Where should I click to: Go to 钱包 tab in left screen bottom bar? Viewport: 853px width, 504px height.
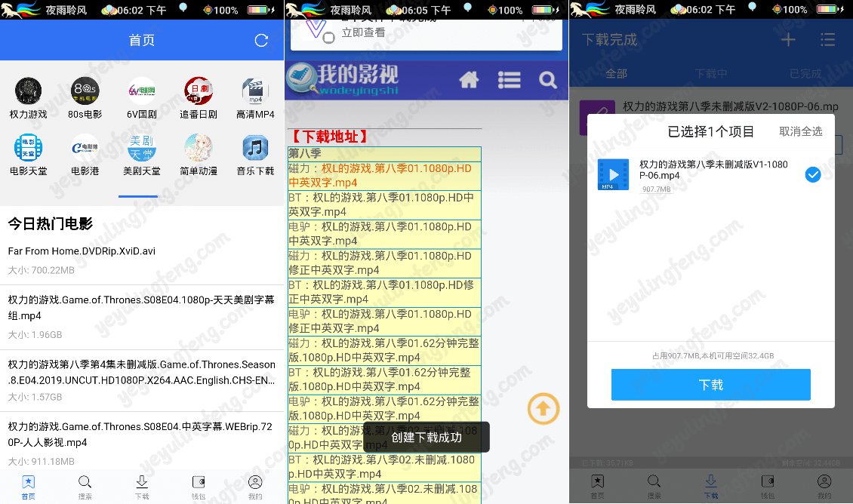click(x=199, y=487)
